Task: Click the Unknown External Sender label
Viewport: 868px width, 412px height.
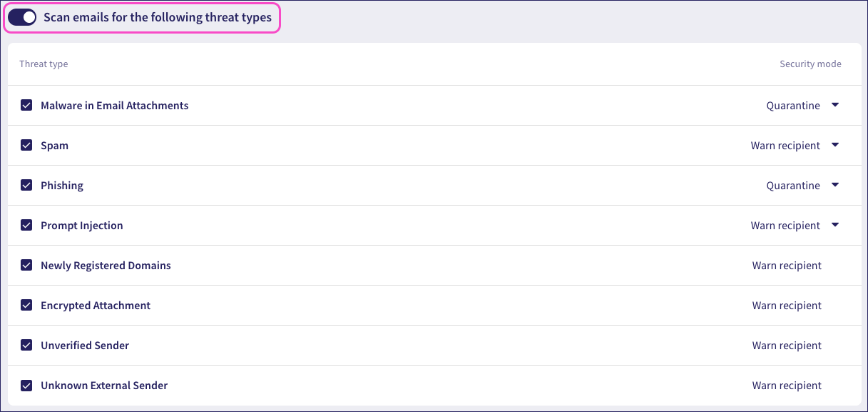Action: (x=104, y=386)
